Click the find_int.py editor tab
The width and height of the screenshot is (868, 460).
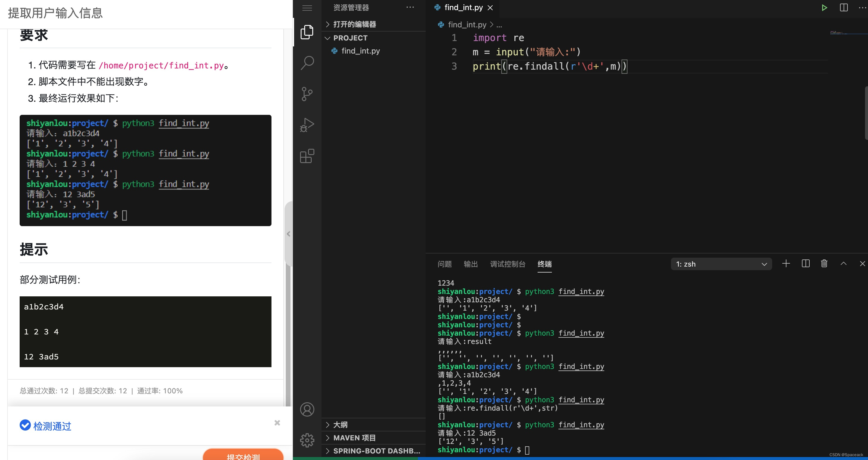(462, 7)
